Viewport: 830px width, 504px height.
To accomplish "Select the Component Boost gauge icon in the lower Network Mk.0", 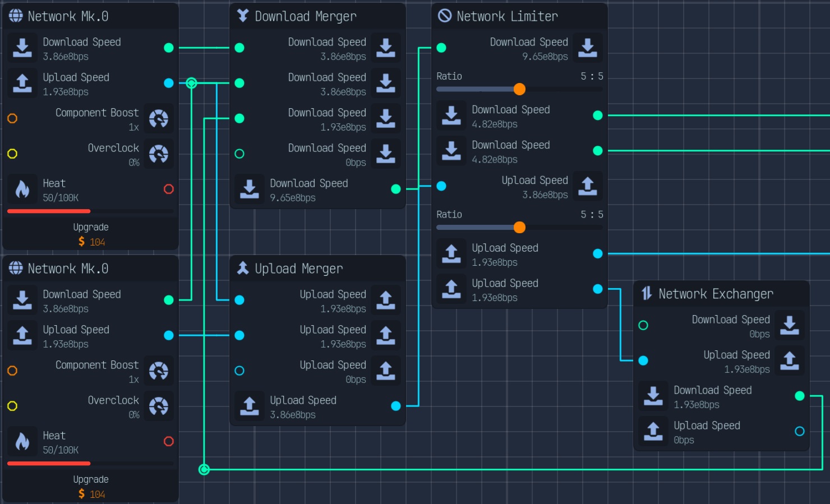I will 159,371.
